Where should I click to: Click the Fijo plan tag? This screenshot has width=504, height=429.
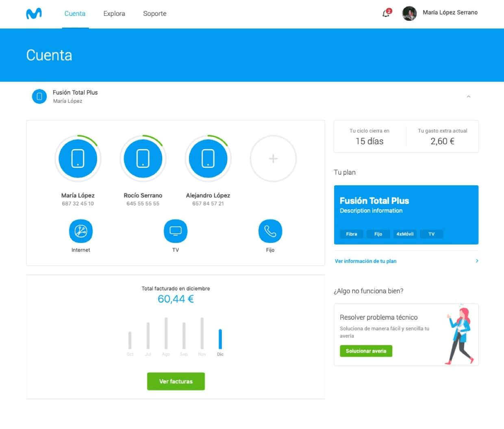pyautogui.click(x=378, y=234)
